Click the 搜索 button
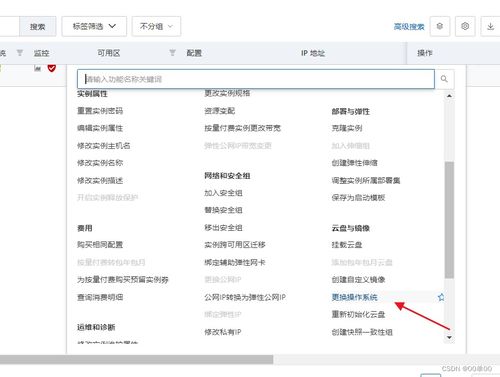 coord(37,26)
